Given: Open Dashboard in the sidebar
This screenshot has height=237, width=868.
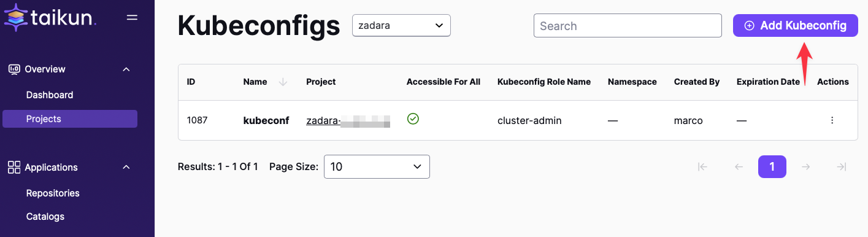Looking at the screenshot, I should pos(50,95).
